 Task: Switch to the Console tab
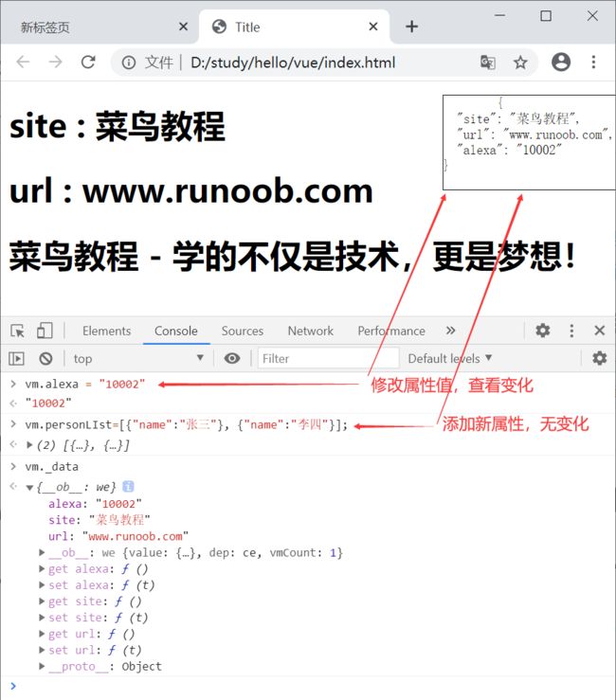pyautogui.click(x=176, y=331)
